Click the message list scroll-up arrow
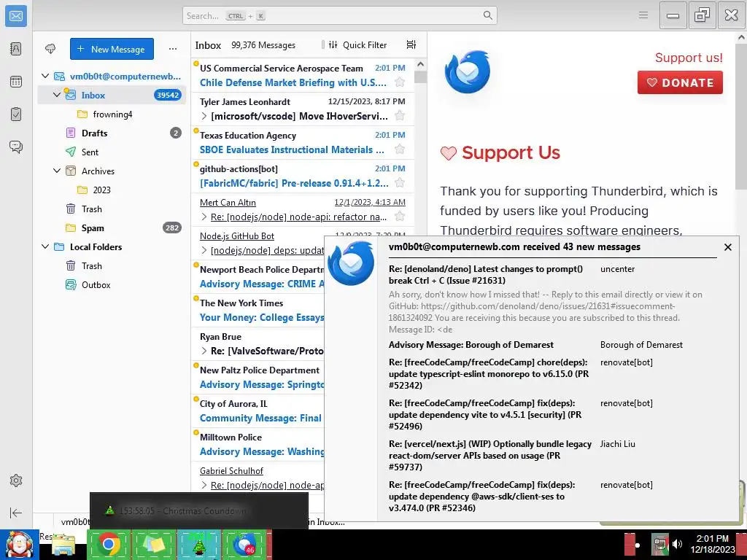This screenshot has height=560, width=747. [420, 64]
